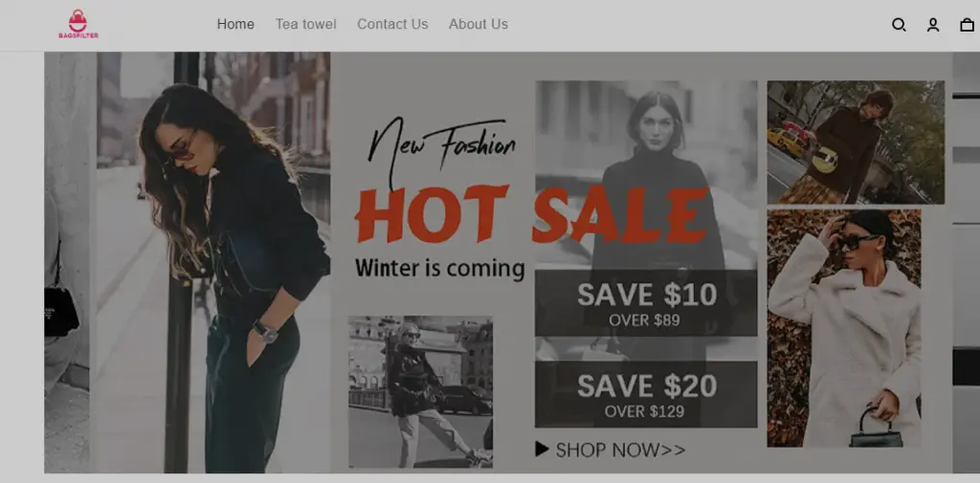Open the About Us page
980x483 pixels.
tap(479, 24)
